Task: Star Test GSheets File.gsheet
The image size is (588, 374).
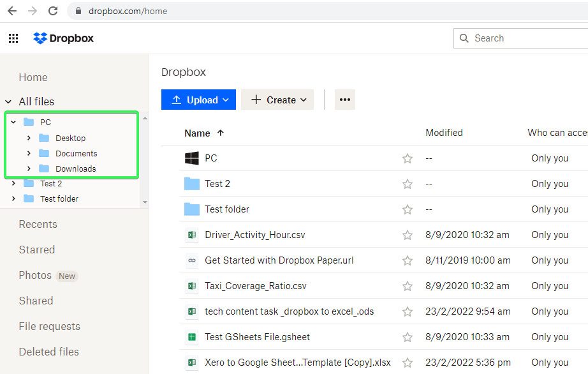Action: [408, 337]
